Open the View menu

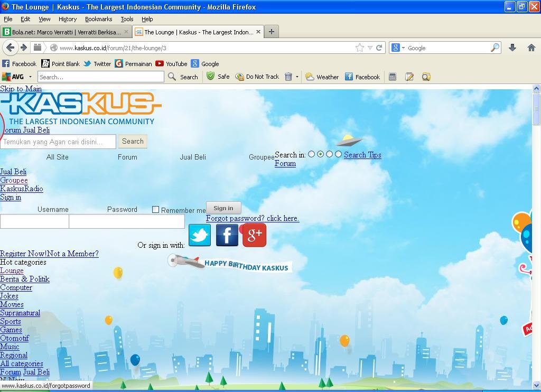click(x=44, y=19)
